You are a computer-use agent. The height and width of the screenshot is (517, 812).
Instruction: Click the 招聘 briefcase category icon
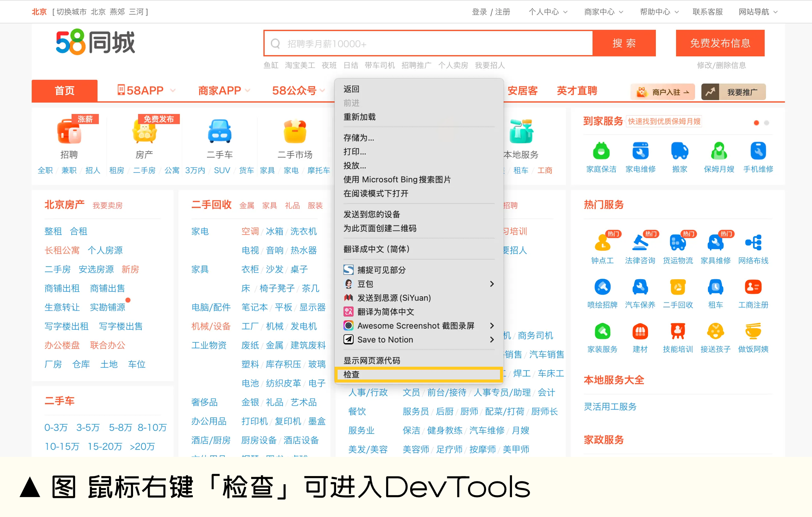[69, 132]
